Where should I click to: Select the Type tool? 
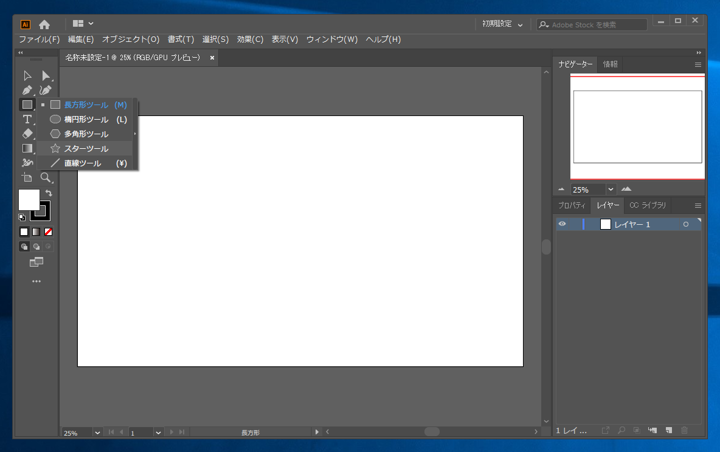pyautogui.click(x=27, y=119)
